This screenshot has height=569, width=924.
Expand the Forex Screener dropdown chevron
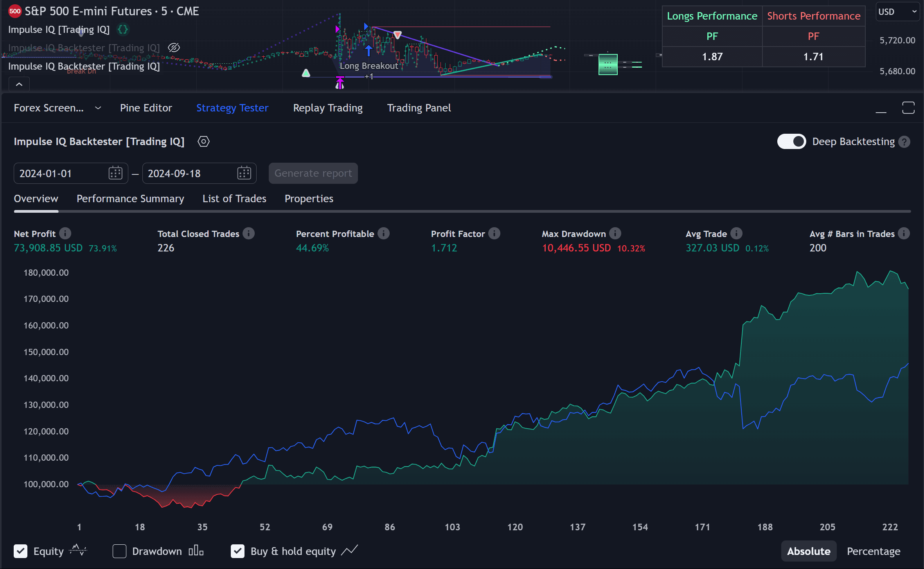(98, 108)
